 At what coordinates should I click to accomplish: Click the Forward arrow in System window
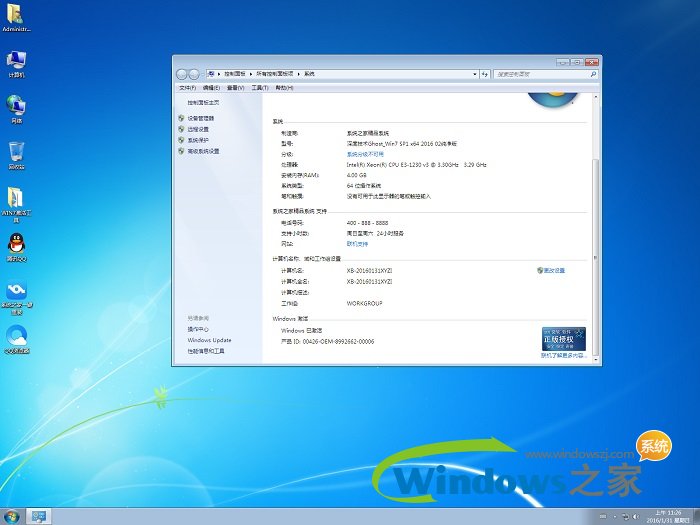(x=194, y=74)
